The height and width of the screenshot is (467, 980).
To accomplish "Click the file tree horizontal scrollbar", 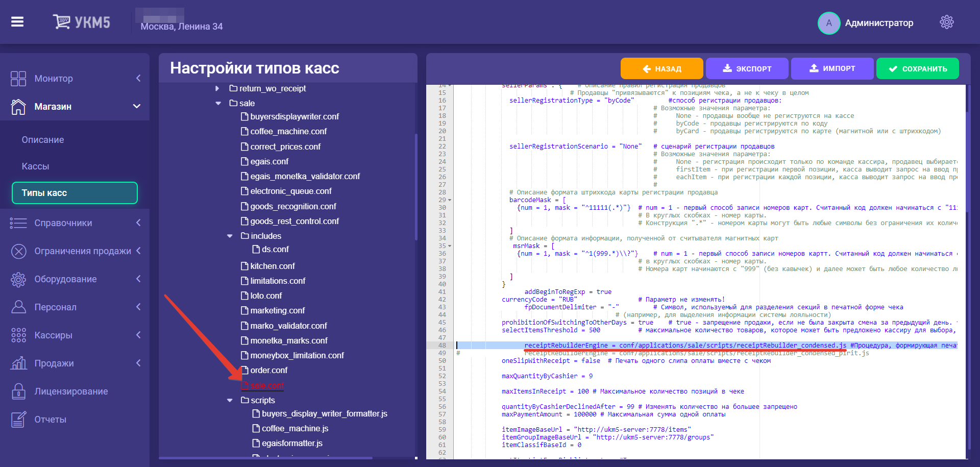I will [265, 458].
